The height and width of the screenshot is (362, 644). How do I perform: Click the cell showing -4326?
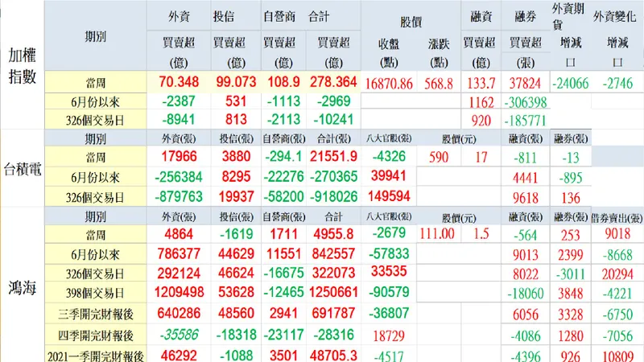[389, 156]
